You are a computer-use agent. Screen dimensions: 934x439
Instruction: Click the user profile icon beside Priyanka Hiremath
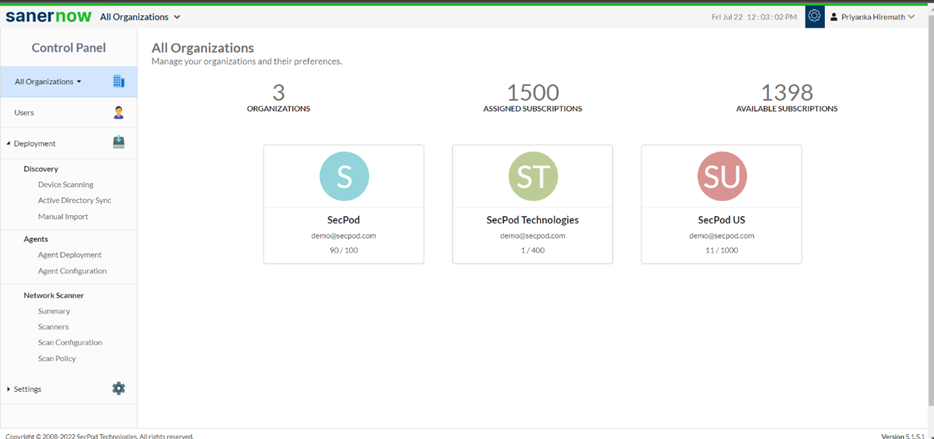(x=834, y=17)
